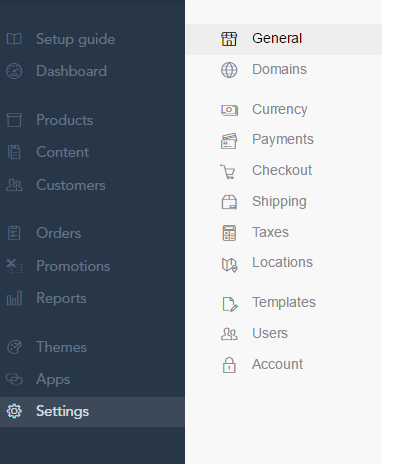
Task: Click the Settings gear icon
Action: [14, 411]
